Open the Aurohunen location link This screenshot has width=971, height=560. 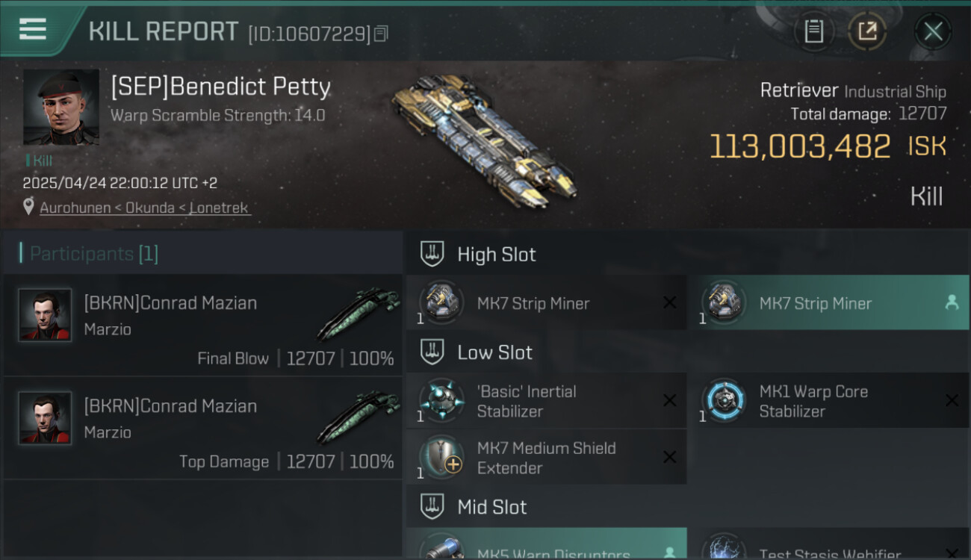point(145,208)
